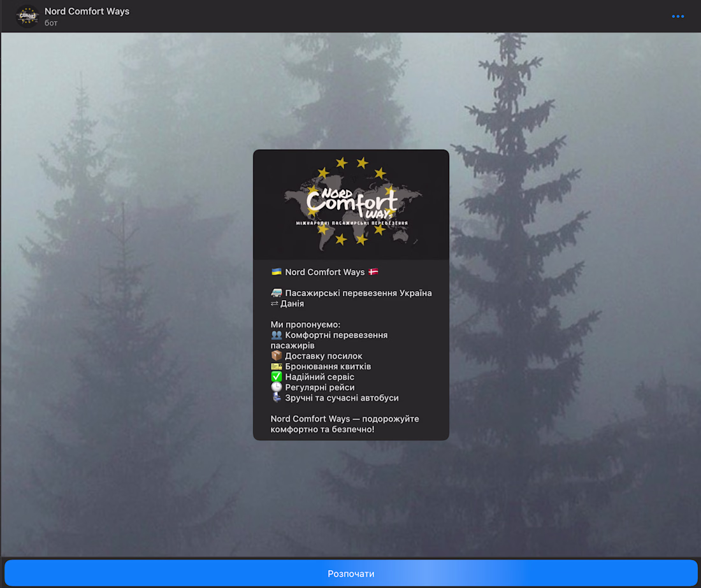Click the Nord Comfort Ways logo image
The width and height of the screenshot is (701, 588).
click(x=351, y=204)
